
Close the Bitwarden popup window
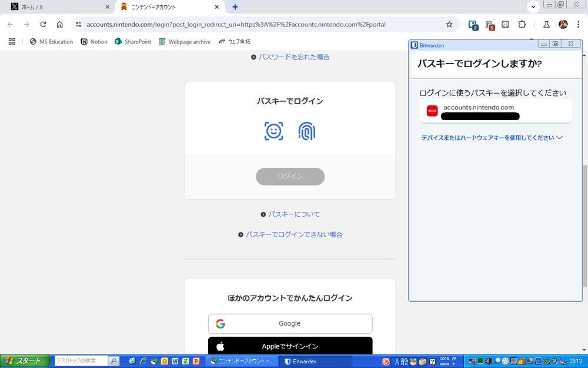[571, 44]
